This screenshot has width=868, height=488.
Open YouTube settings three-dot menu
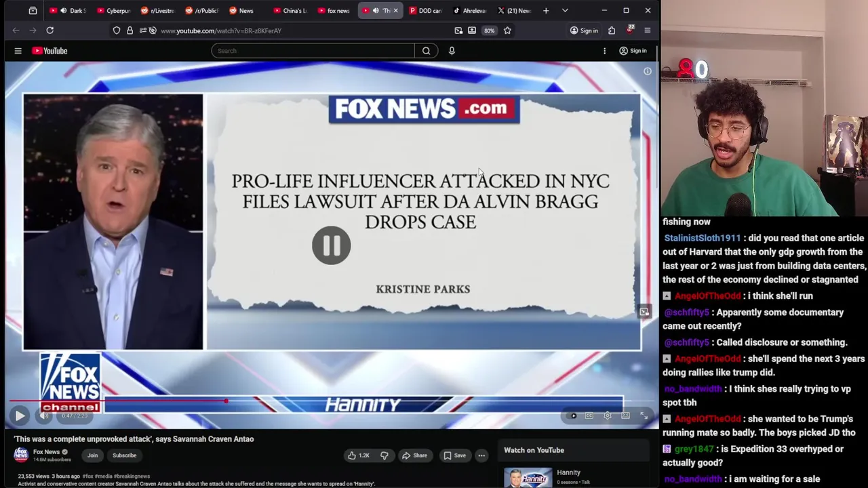[604, 51]
